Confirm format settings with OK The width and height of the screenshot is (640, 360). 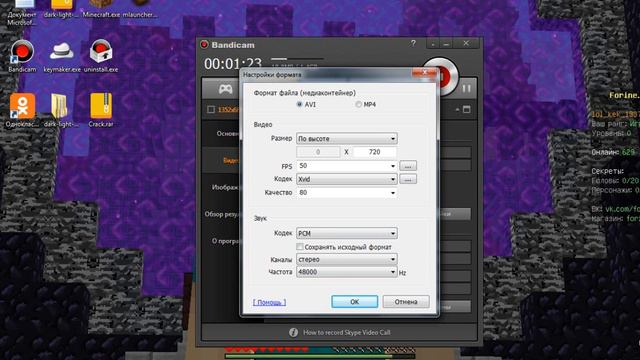pos(354,302)
